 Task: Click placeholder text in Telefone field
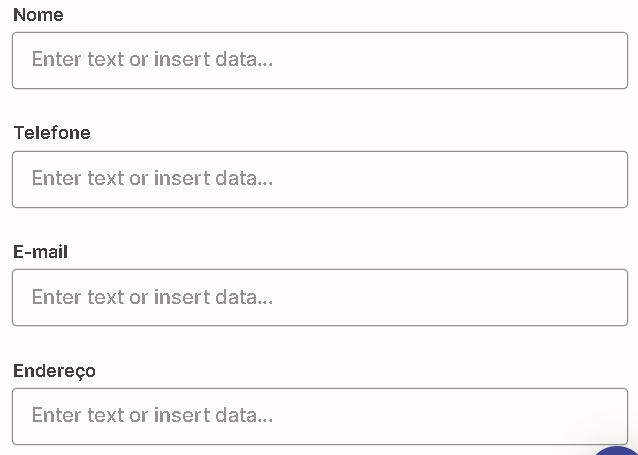[152, 178]
